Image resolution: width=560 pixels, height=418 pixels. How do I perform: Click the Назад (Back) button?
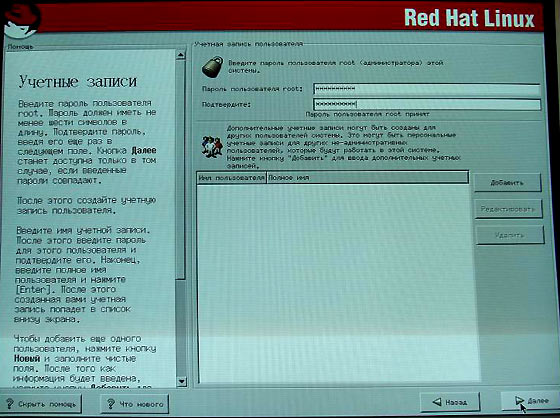coord(450,402)
